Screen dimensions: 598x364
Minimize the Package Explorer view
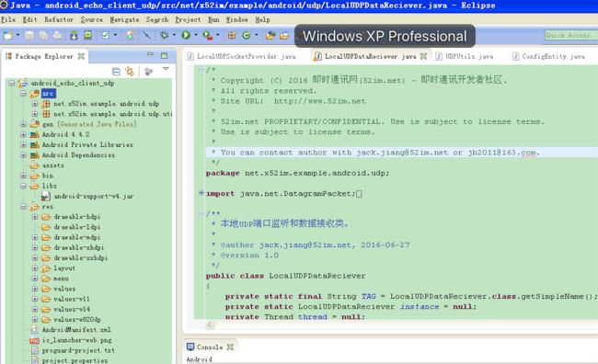click(150, 55)
